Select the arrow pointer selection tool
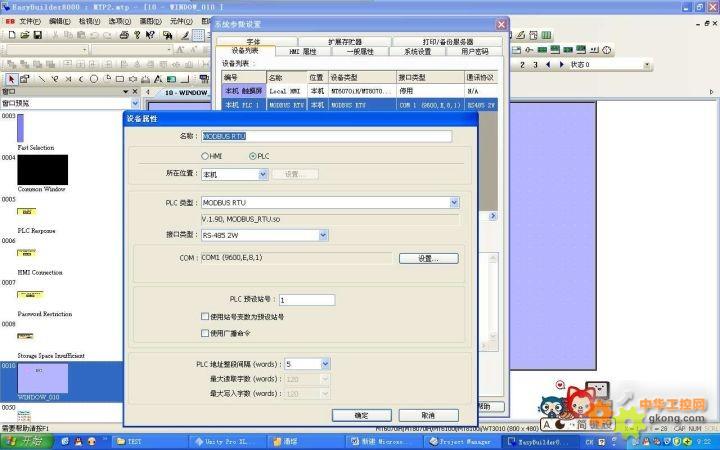Image resolution: width=720 pixels, height=450 pixels. point(11,79)
